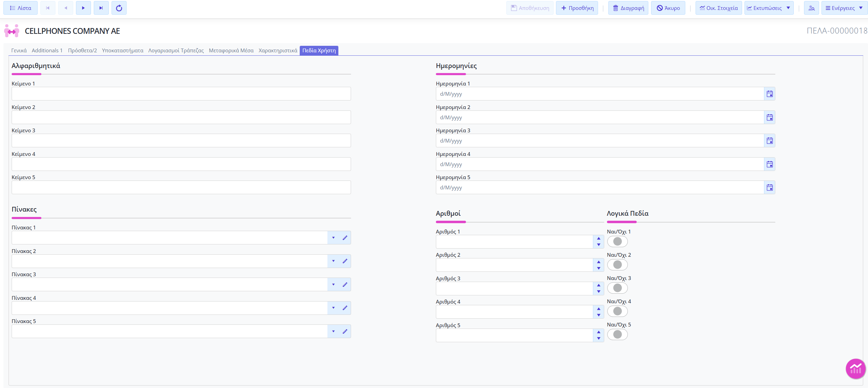Viewport: 868px width, 388px height.
Task: Expand the Πίνακας 3 dropdown arrow
Action: tap(333, 284)
